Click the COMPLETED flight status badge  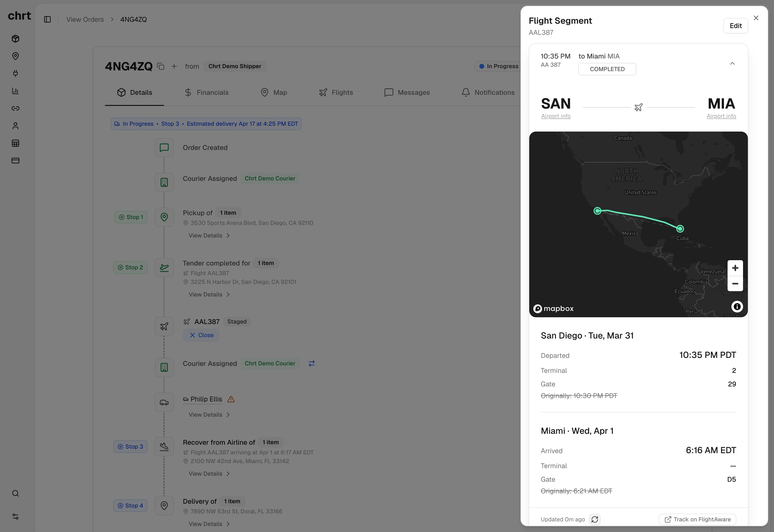click(x=607, y=69)
